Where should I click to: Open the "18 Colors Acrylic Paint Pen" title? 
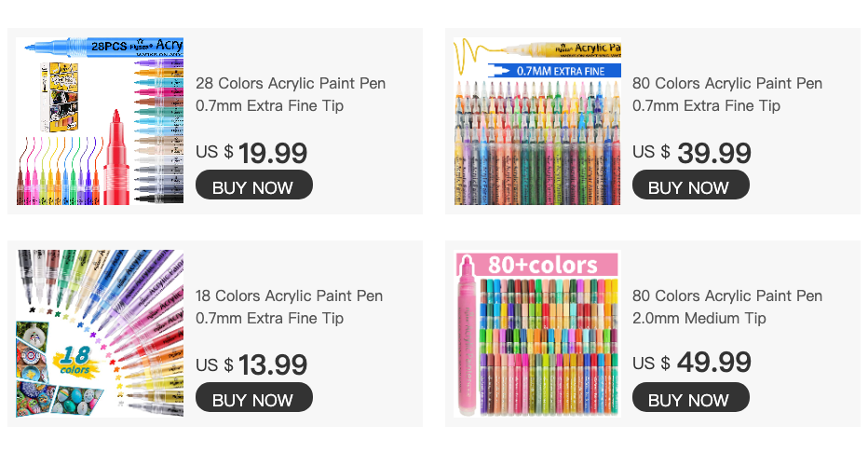click(x=290, y=296)
